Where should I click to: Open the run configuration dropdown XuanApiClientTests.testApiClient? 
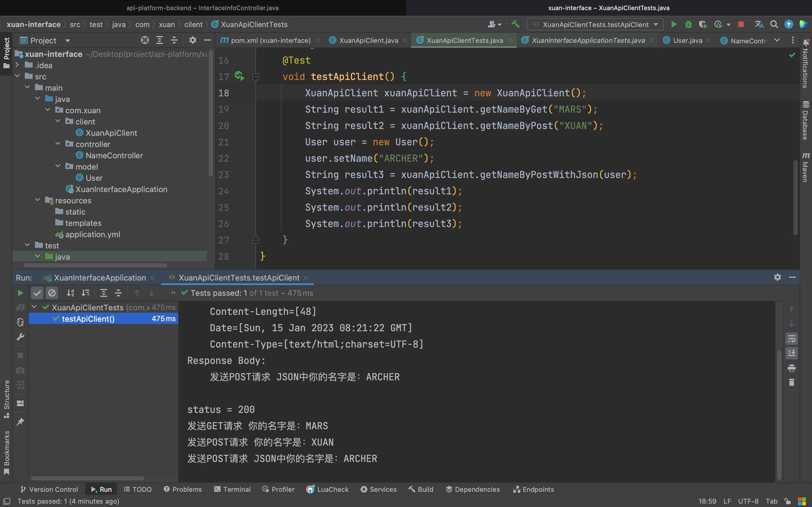(595, 25)
